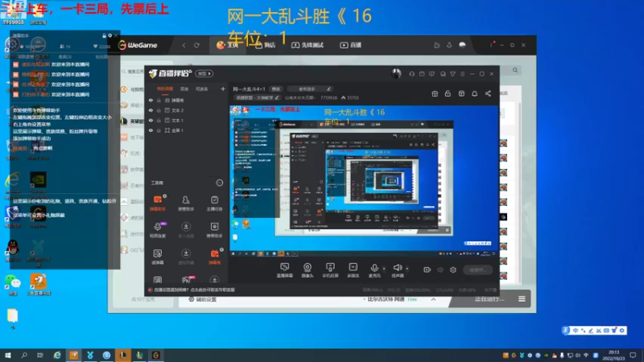Click the pill button beside the room title
This screenshot has width=644, height=362.
click(275, 88)
